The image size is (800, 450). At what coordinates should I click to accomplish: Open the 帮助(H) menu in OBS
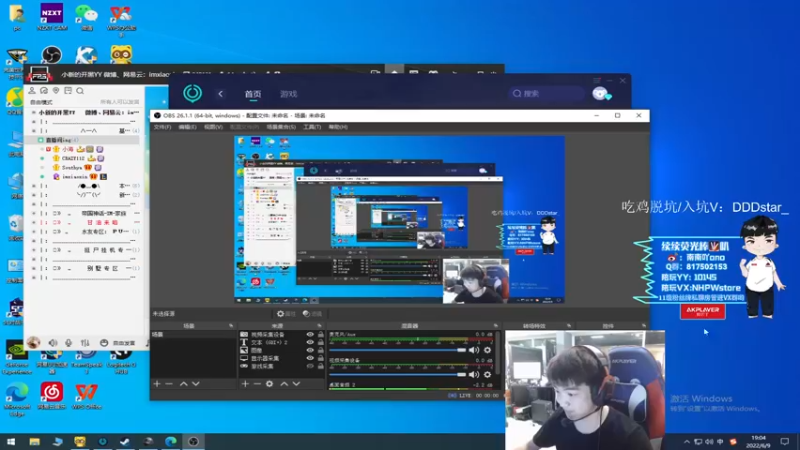pos(338,127)
